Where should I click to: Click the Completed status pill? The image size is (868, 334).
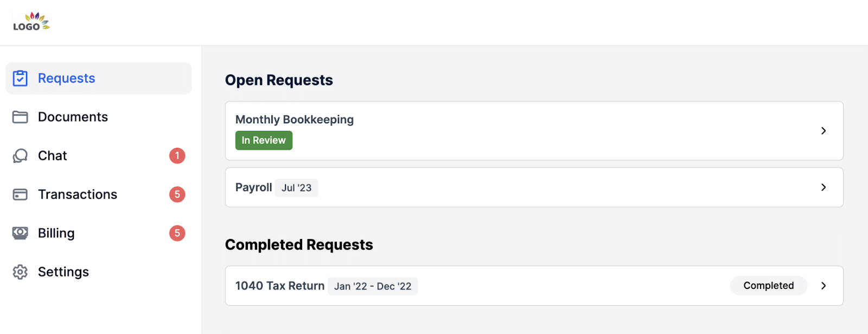[768, 285]
